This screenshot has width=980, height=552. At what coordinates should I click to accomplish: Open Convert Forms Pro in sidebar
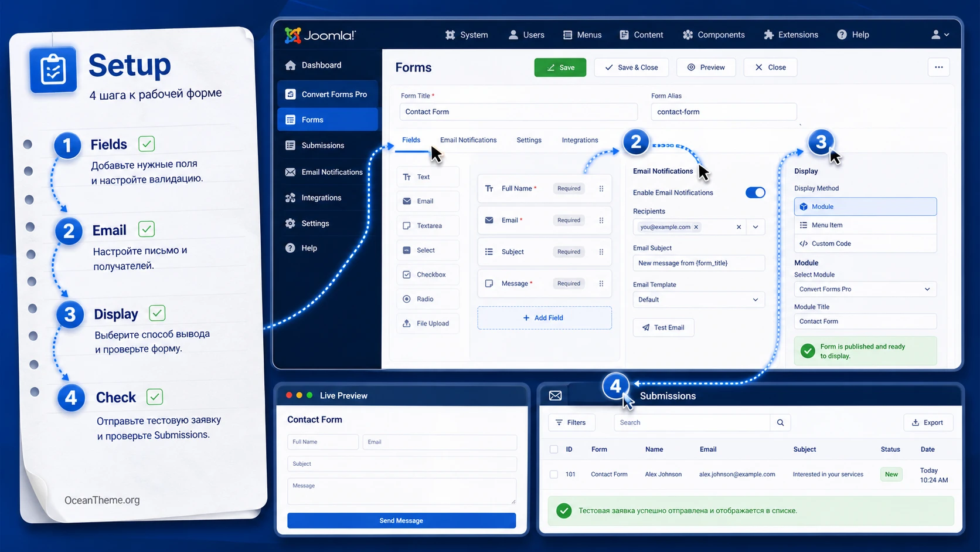[327, 94]
